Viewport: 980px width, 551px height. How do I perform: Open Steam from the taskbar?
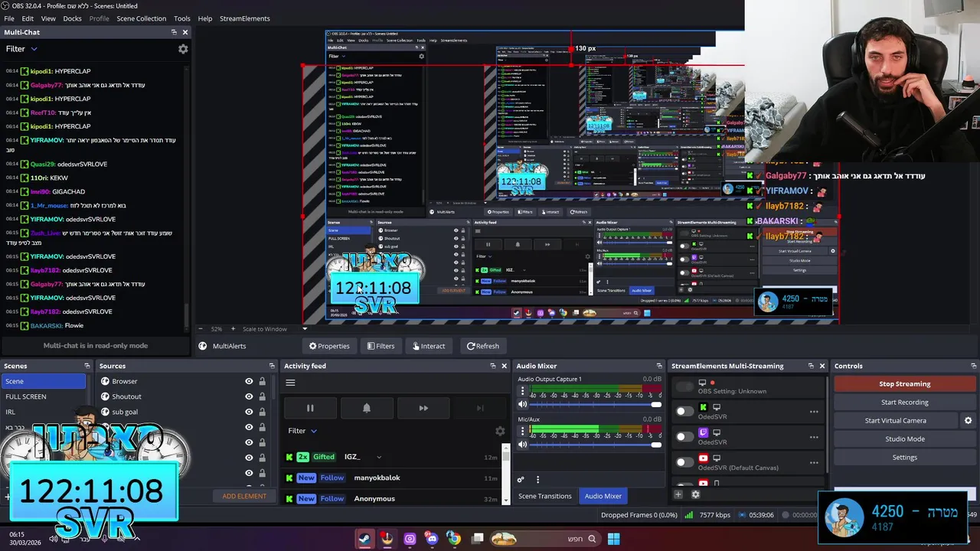pyautogui.click(x=364, y=539)
